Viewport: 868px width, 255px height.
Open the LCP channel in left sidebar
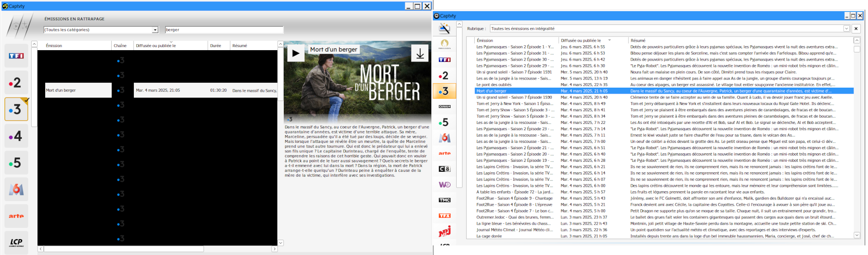tap(16, 242)
